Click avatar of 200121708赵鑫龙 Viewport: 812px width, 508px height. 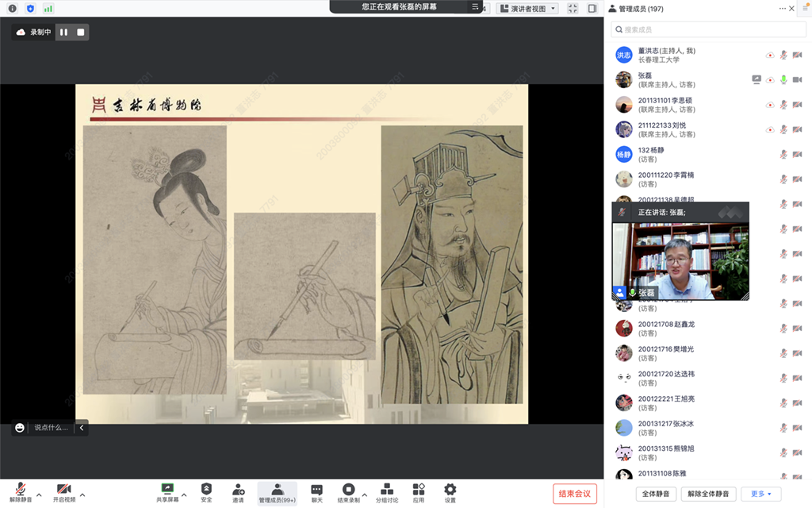[x=623, y=329]
